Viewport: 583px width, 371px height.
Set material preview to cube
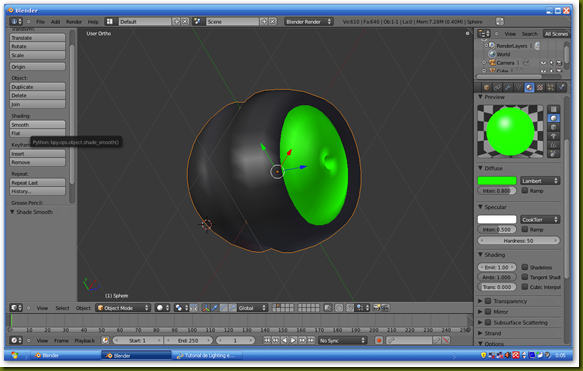553,127
